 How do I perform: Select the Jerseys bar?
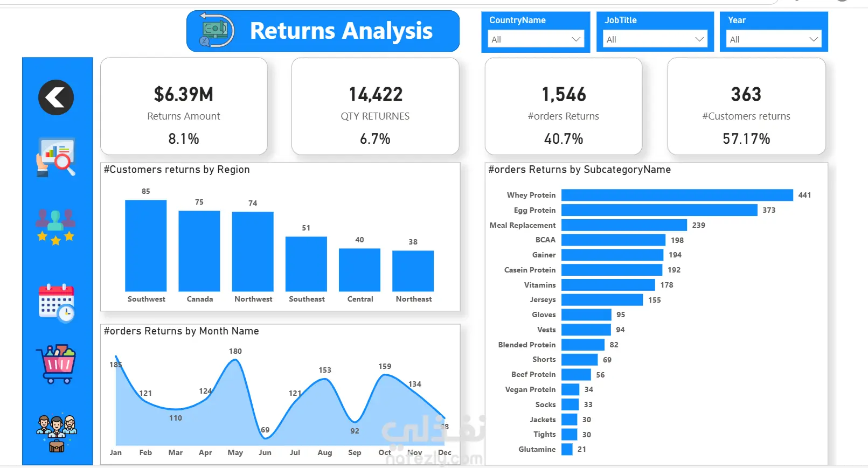[602, 300]
